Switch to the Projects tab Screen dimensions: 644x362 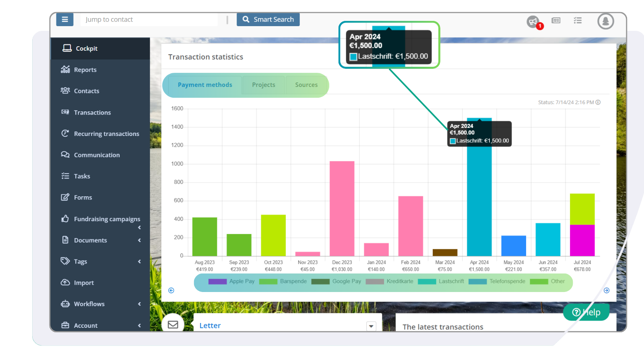pos(264,85)
